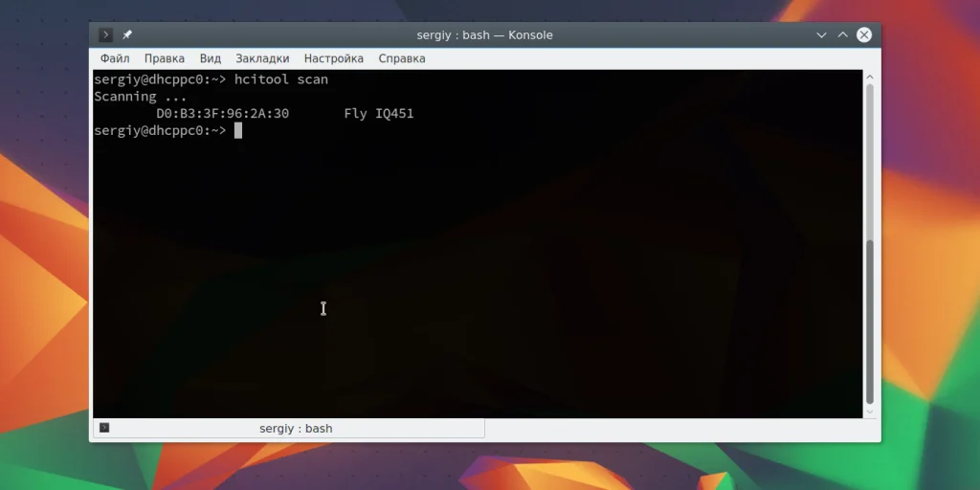Click the MAC address D0:B3:3F:96:2A:30
Screen dimensions: 980x490
click(x=222, y=114)
